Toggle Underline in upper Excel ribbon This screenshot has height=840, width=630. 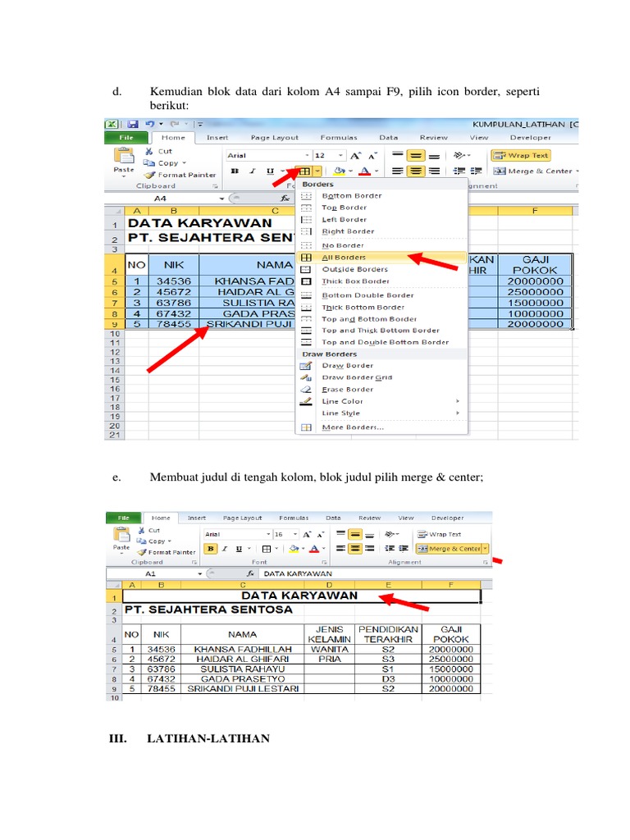[x=270, y=171]
